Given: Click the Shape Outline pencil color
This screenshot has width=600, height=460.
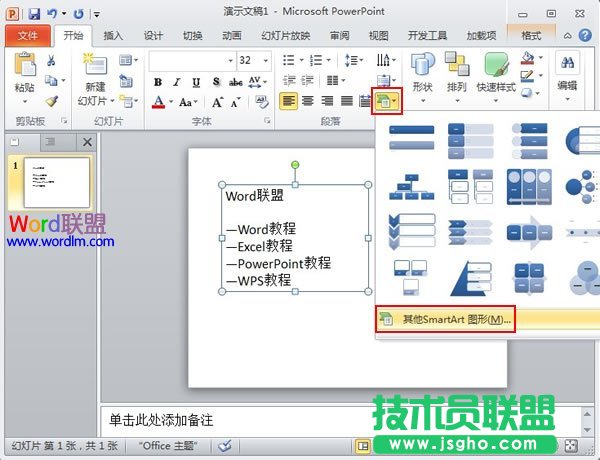Looking at the screenshot, I should point(527,76).
